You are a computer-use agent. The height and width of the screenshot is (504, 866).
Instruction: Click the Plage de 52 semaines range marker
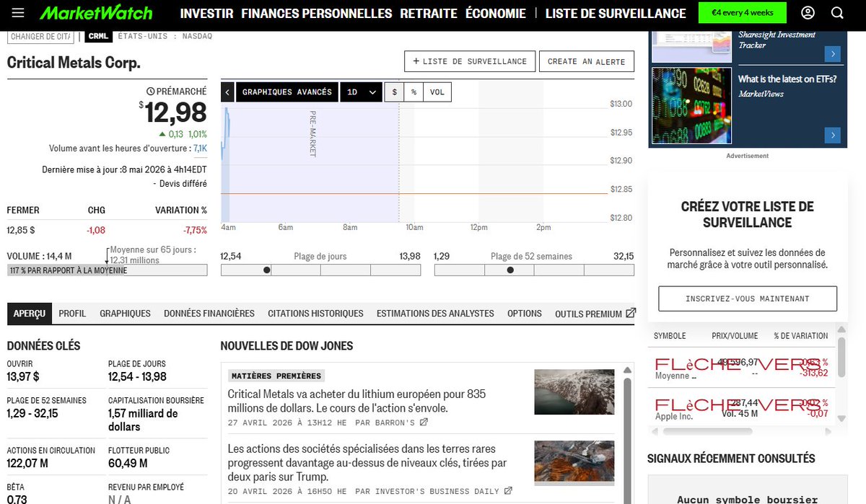(x=510, y=270)
